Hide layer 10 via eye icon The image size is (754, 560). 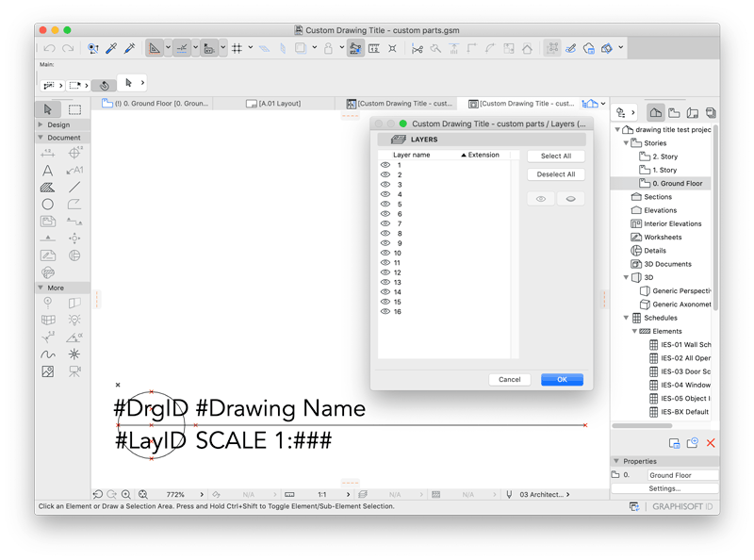click(385, 253)
